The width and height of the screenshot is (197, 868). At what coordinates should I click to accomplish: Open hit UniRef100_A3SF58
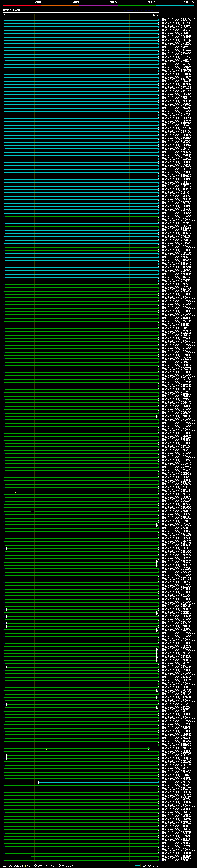pyautogui.click(x=177, y=833)
